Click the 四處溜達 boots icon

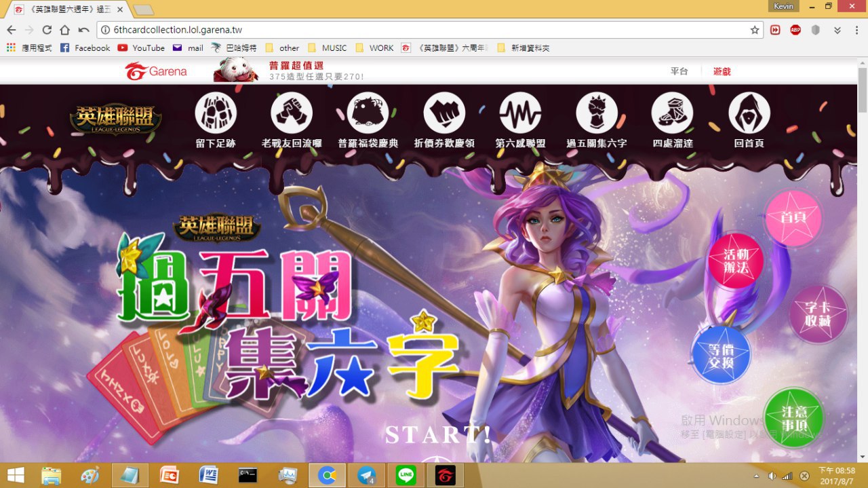pyautogui.click(x=673, y=113)
